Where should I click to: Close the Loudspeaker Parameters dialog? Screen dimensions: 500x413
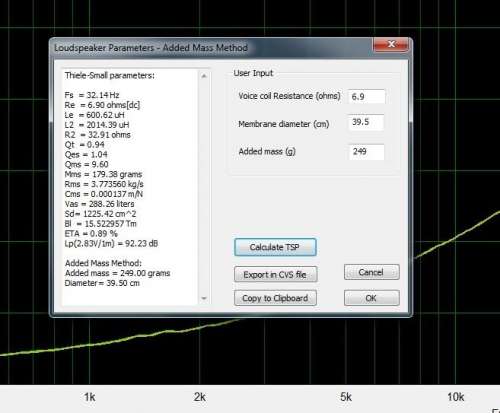tap(391, 44)
